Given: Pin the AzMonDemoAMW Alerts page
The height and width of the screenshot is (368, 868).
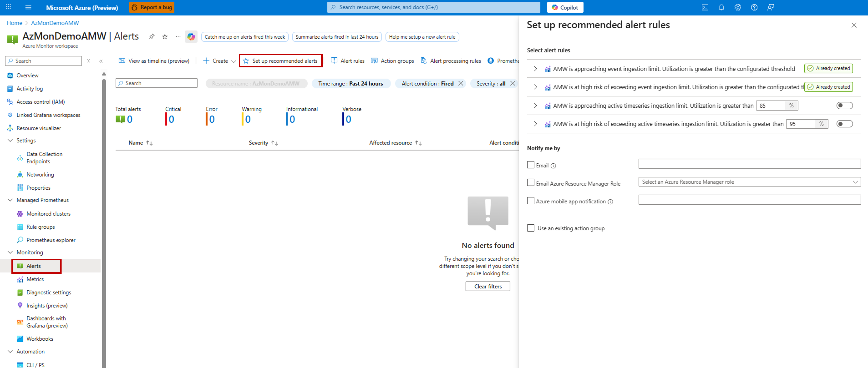Looking at the screenshot, I should click(x=152, y=37).
